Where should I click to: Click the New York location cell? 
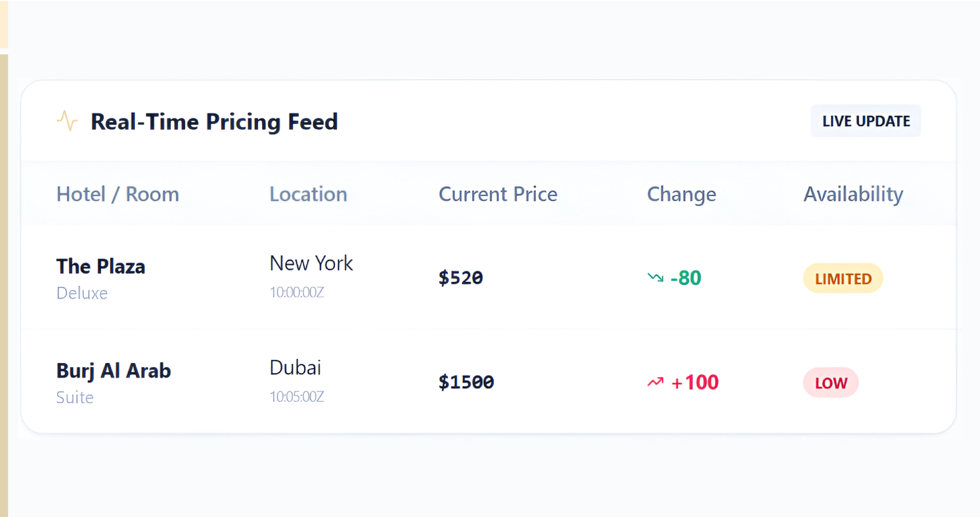click(x=311, y=263)
